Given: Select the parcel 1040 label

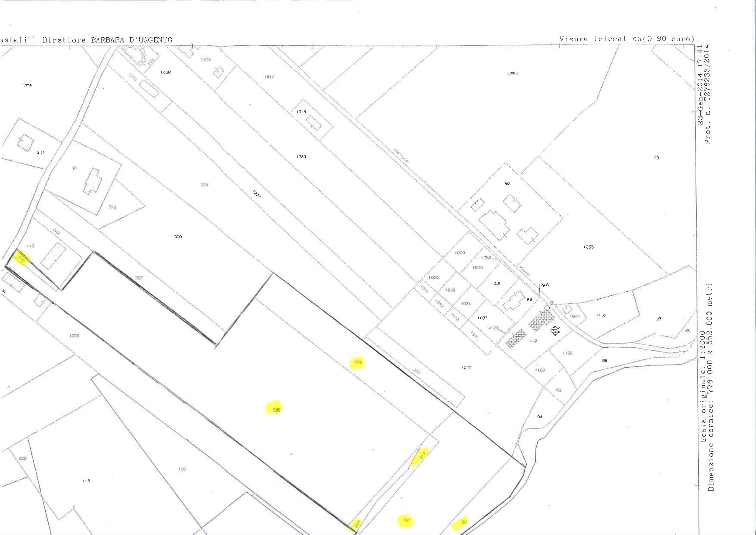Looking at the screenshot, I should pos(466,367).
